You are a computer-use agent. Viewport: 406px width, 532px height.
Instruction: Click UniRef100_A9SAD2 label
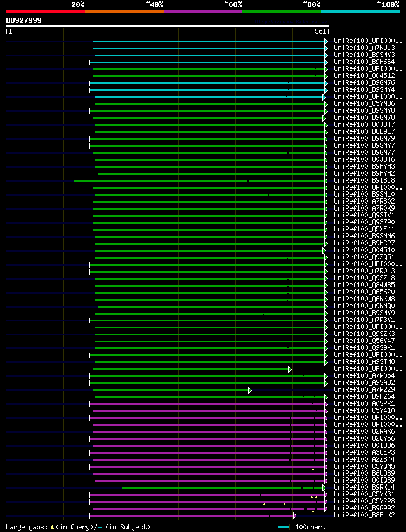(364, 383)
